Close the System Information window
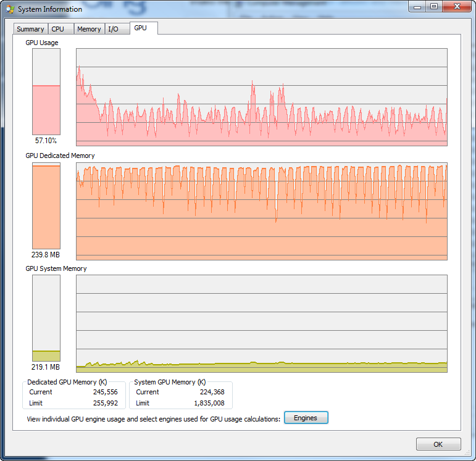The height and width of the screenshot is (461, 476). (x=456, y=6)
